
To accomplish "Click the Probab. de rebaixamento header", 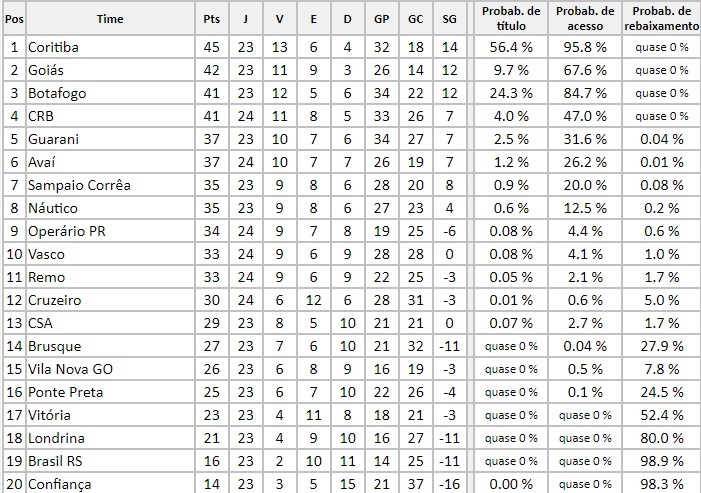I will click(x=662, y=18).
